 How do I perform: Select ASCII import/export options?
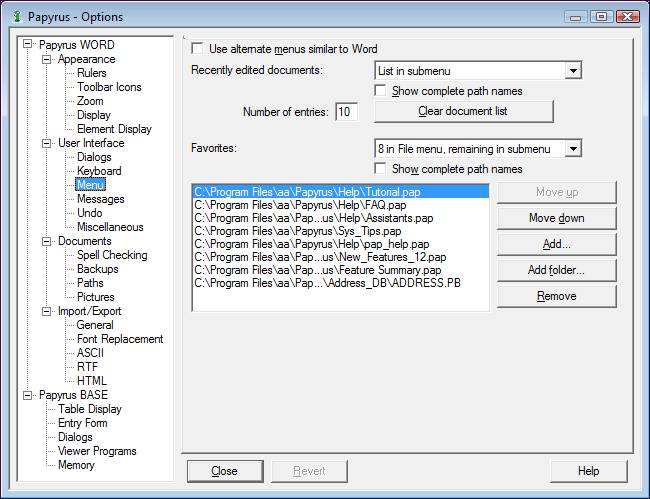coord(90,353)
